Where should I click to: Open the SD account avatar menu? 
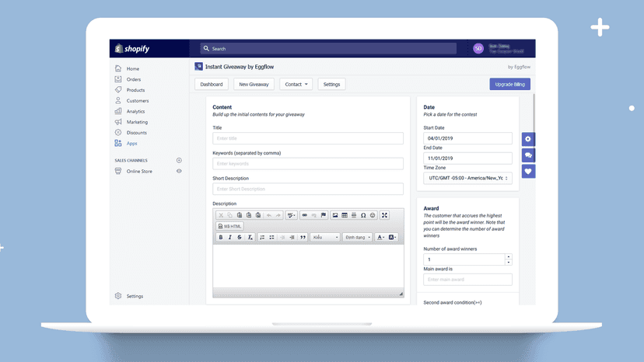click(478, 48)
